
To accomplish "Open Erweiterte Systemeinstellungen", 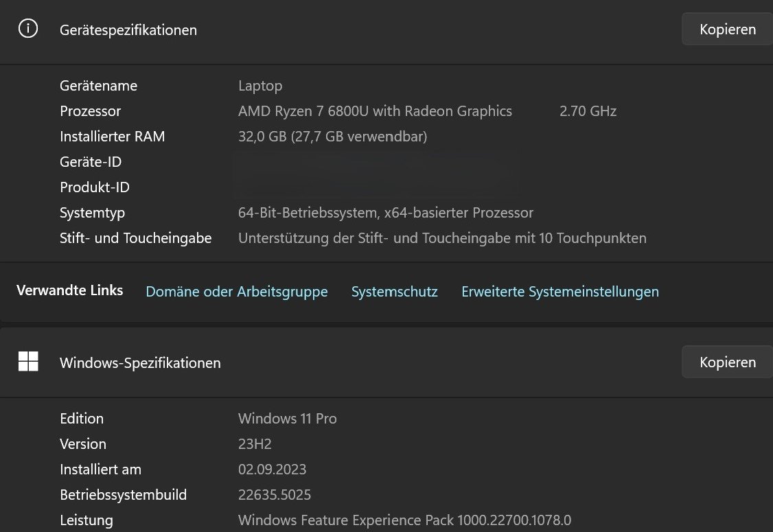I will pyautogui.click(x=559, y=292).
